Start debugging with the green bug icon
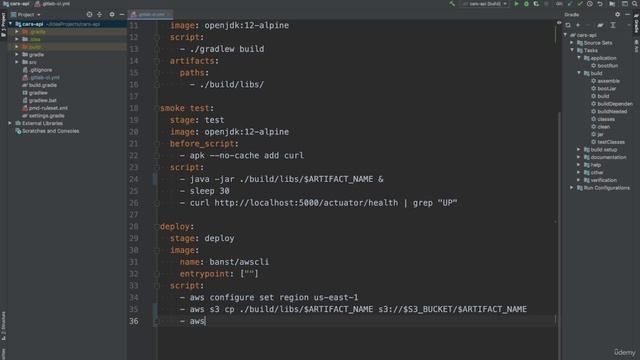The height and width of the screenshot is (360, 640). click(527, 4)
